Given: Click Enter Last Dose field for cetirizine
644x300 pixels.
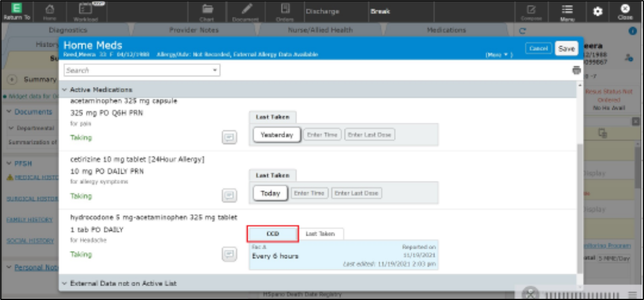Looking at the screenshot, I should [357, 193].
